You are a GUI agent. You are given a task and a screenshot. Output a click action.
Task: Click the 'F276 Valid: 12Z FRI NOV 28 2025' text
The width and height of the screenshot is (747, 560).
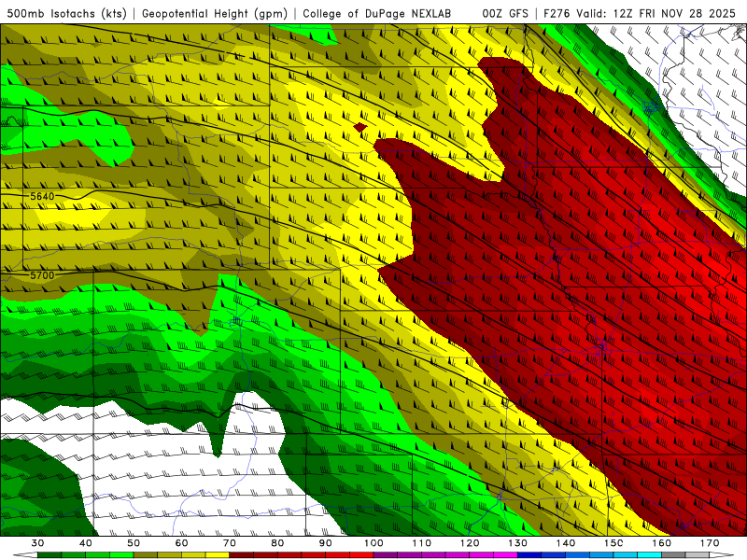pos(640,13)
